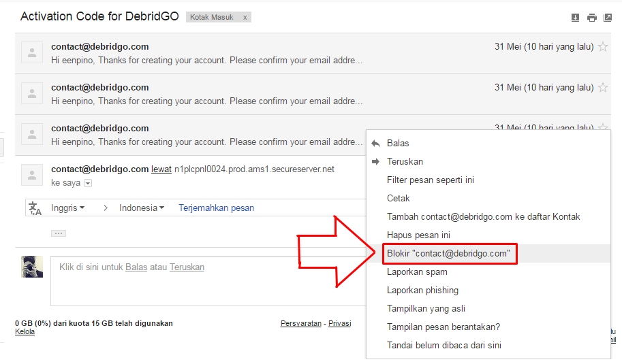Click the Kelola storage link
Image resolution: width=622 pixels, height=364 pixels.
[25, 332]
